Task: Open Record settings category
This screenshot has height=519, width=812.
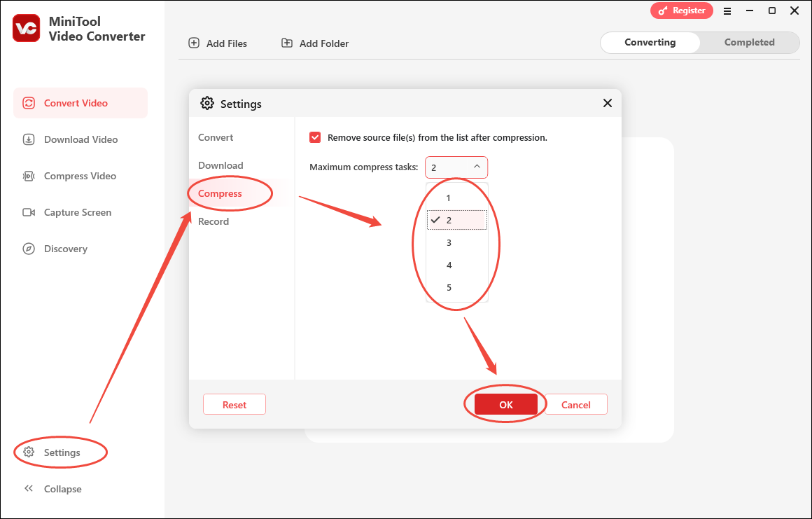Action: tap(241, 221)
